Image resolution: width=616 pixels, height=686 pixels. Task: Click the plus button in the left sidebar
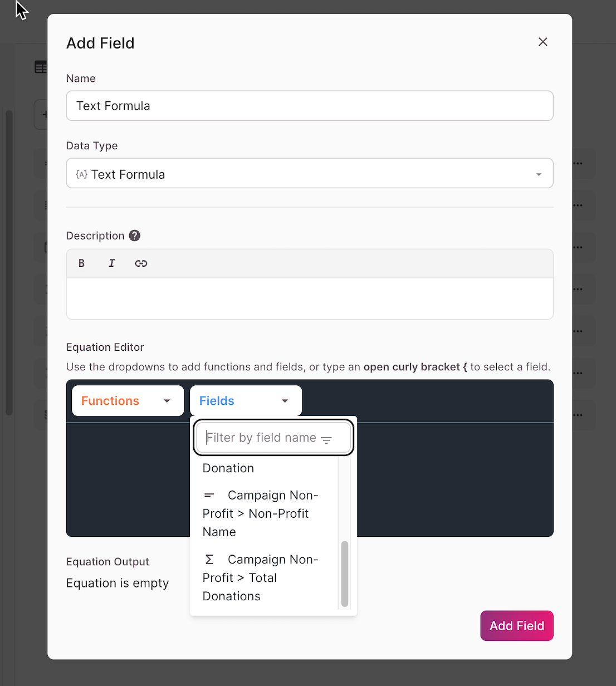point(44,114)
